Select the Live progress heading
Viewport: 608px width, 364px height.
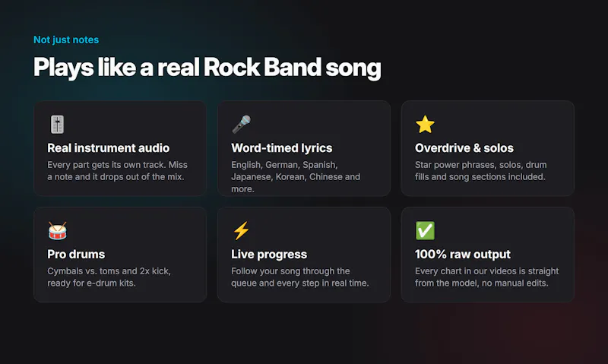pos(269,255)
